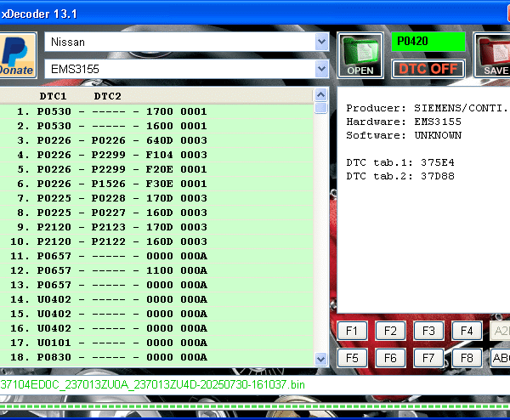This screenshot has width=510, height=420.
Task: Click the scroll up arrow of the DTC list
Action: pos(321,95)
